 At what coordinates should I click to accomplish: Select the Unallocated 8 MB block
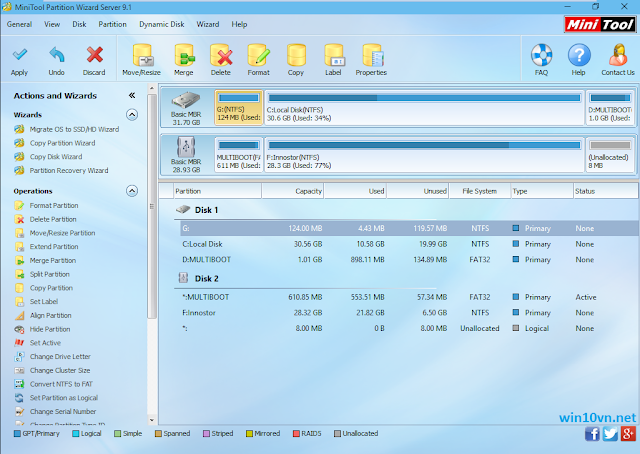[610, 155]
